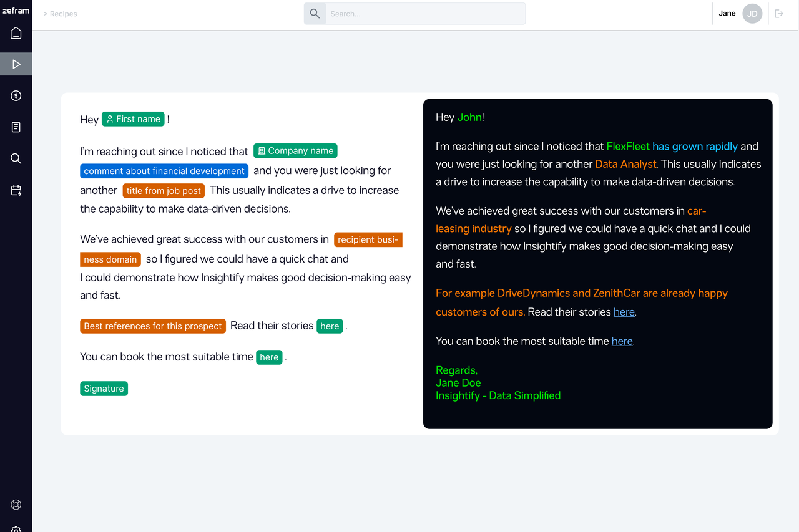Viewport: 799px width, 532px height.
Task: Click 'Data Analyst.' in preview
Action: point(627,164)
